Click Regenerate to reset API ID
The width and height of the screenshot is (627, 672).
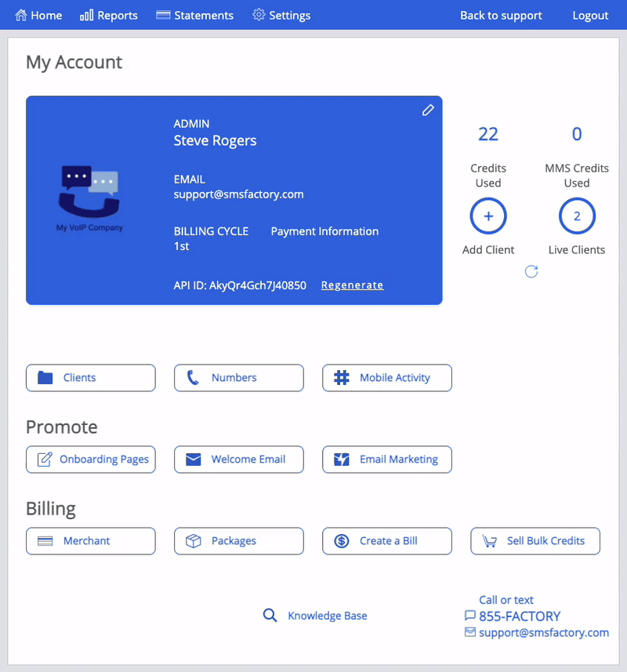click(x=352, y=285)
